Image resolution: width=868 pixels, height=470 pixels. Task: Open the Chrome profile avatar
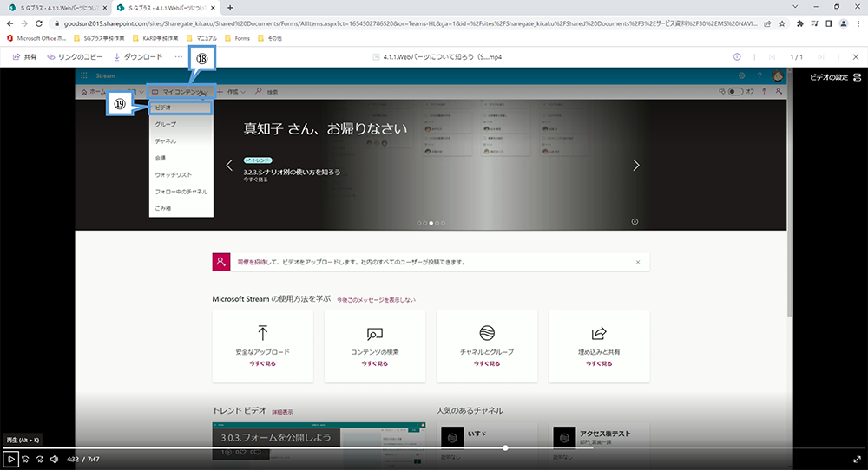click(844, 23)
